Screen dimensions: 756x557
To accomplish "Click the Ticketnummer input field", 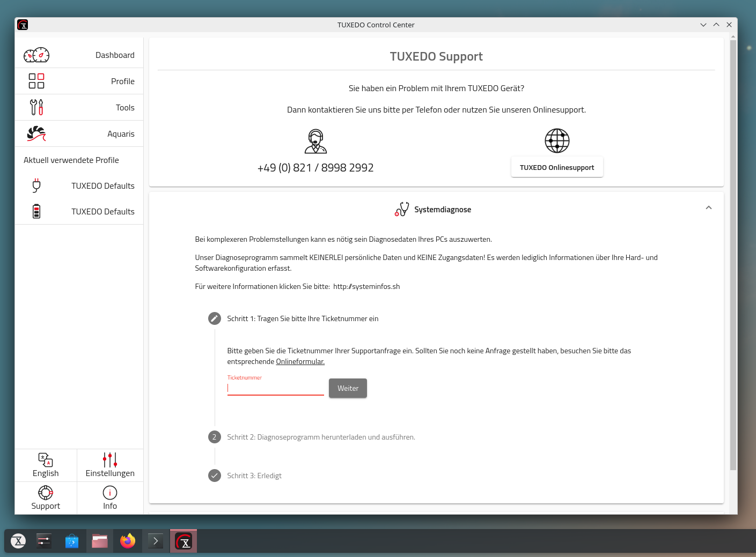I will (x=276, y=388).
